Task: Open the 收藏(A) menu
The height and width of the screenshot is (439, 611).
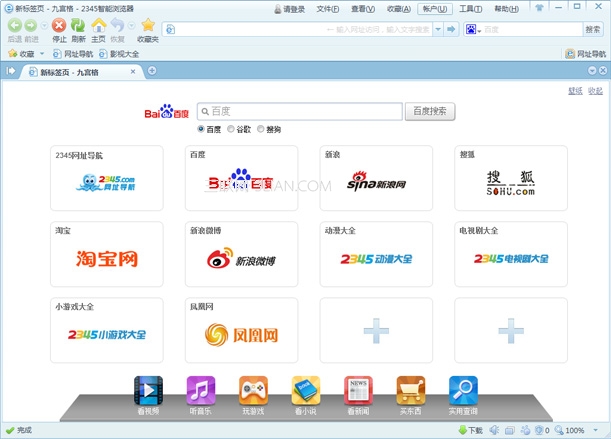Action: (x=399, y=9)
